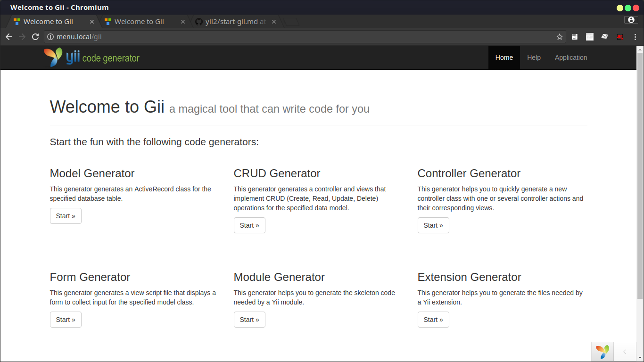Start the Model Generator
Screen dimensions: 644x362
[x=66, y=216]
